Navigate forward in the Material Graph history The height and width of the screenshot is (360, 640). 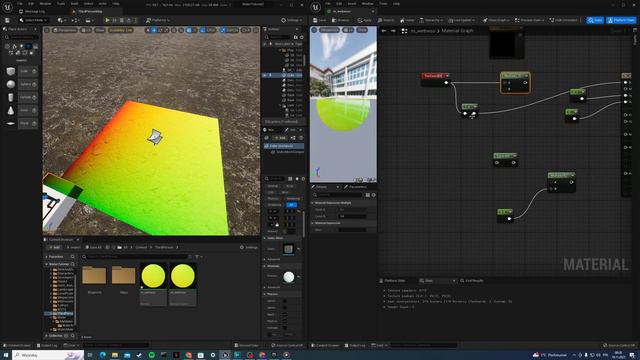pos(393,31)
